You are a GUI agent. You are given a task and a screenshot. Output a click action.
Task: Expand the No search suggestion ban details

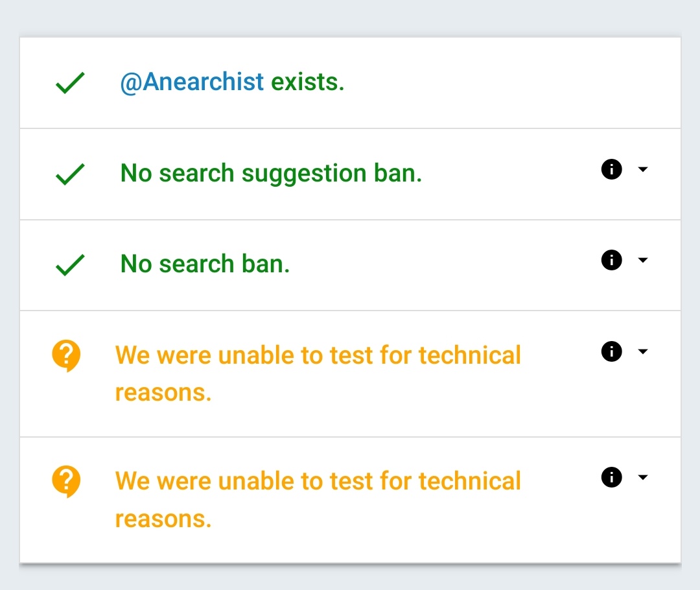pos(643,170)
